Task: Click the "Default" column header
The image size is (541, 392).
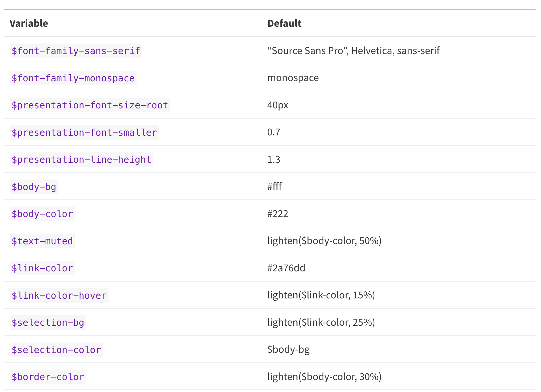Action: tap(284, 23)
